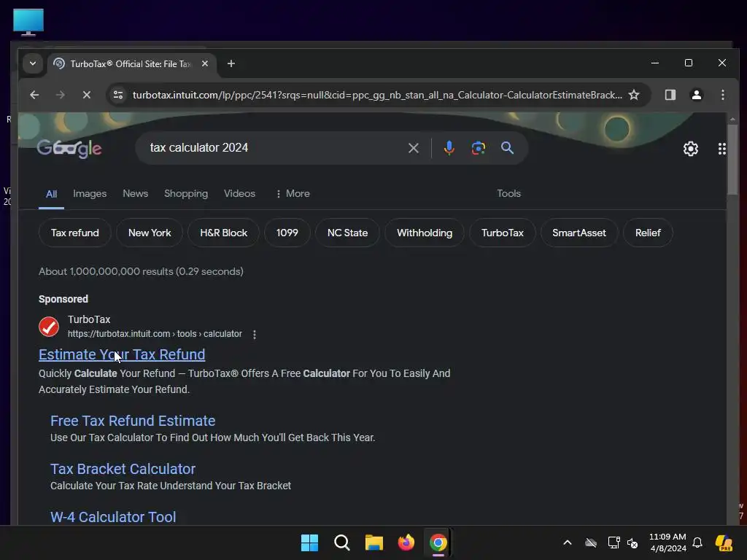747x560 pixels.
Task: Select the Withholding chip
Action: pyautogui.click(x=425, y=233)
